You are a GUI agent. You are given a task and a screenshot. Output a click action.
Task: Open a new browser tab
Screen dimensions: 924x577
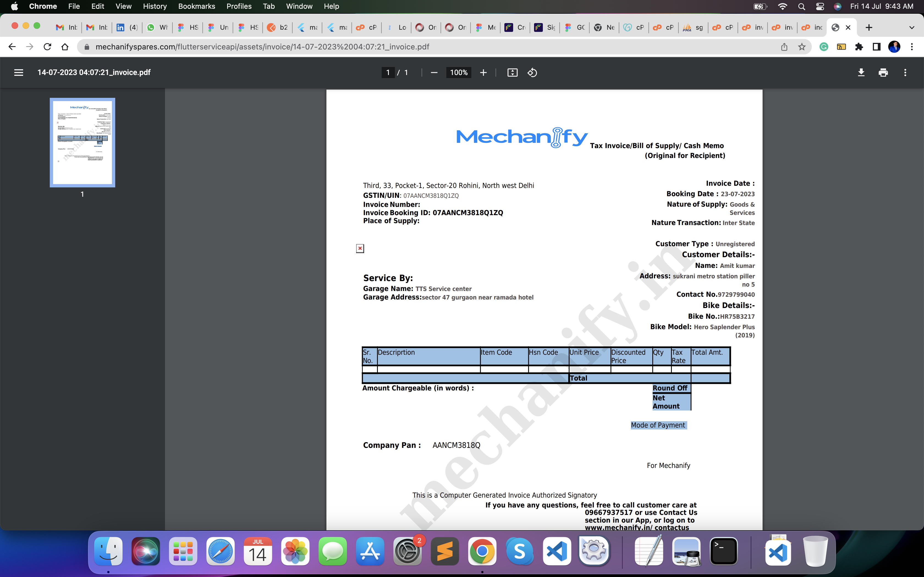click(x=869, y=27)
